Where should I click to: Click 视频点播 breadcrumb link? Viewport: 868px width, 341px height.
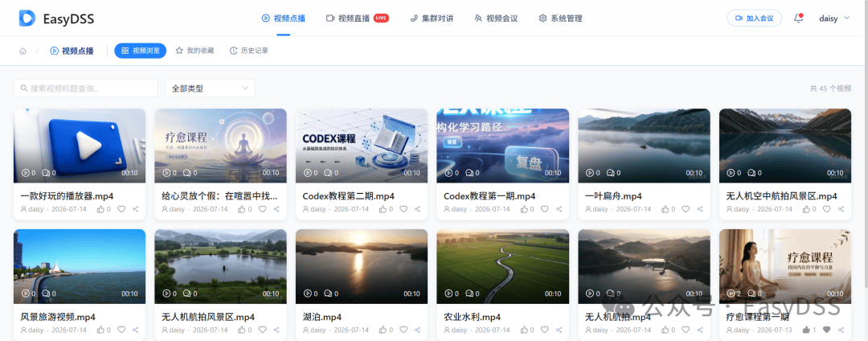[x=72, y=51]
